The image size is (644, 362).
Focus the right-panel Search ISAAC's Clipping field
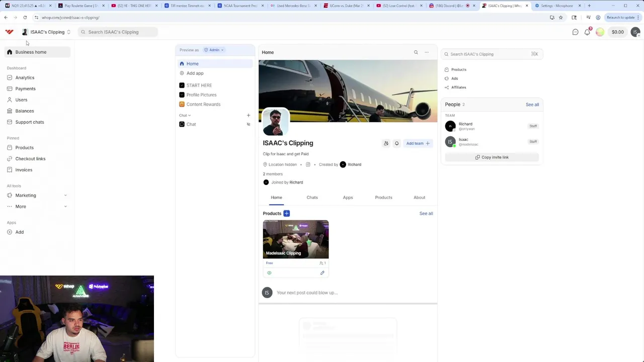(492, 54)
